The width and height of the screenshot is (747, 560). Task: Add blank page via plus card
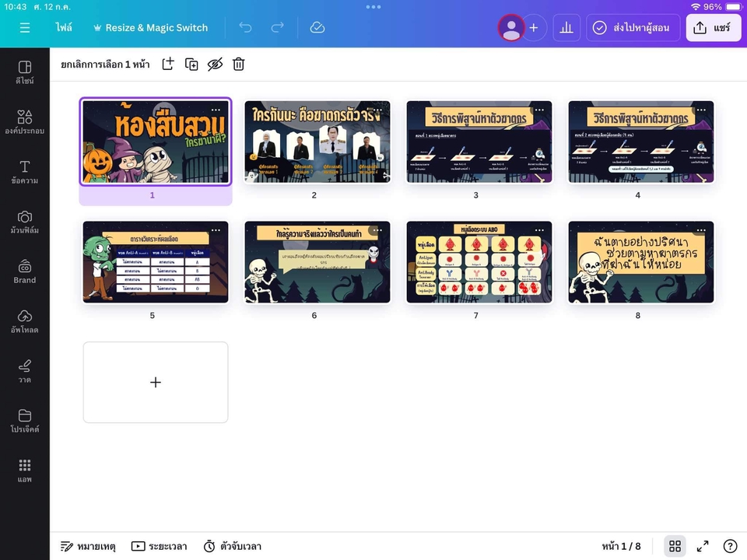click(x=156, y=383)
